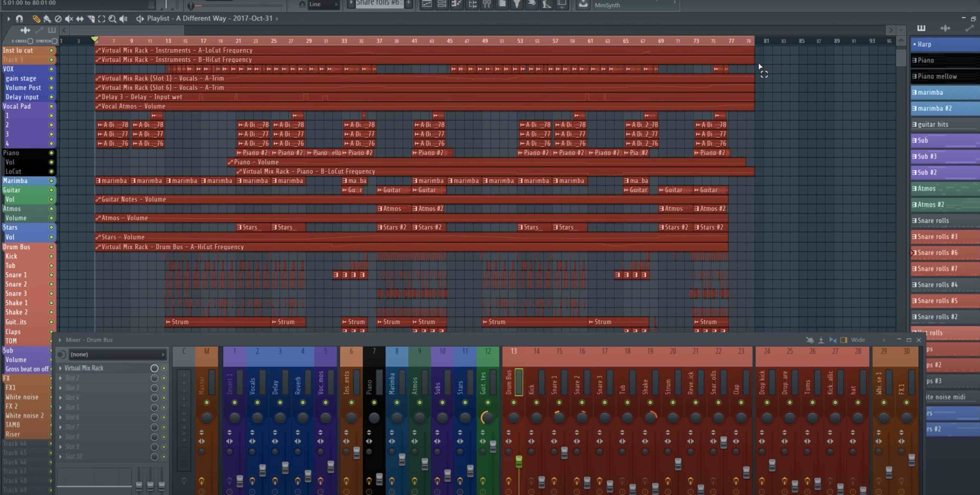Mute the VOX track green toggle
This screenshot has height=495, width=980.
51,69
